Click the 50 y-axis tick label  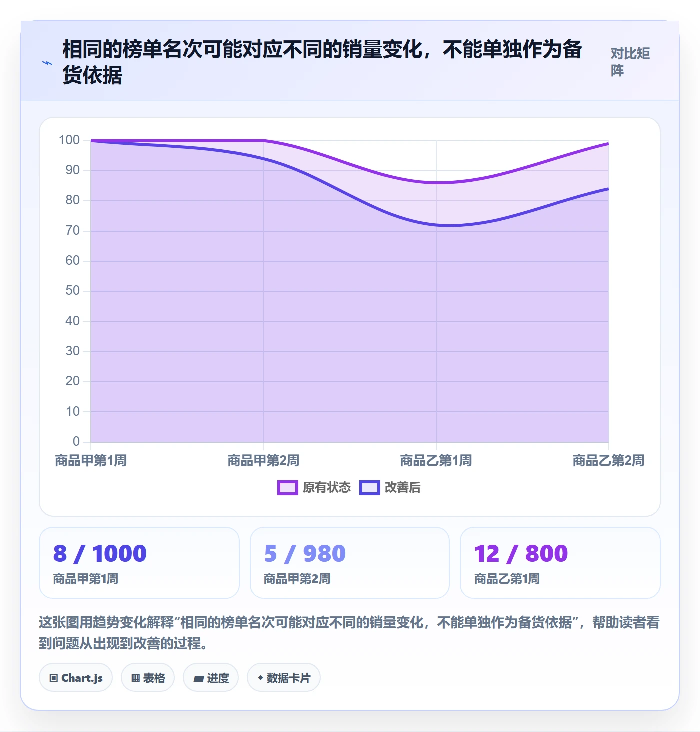(x=73, y=291)
